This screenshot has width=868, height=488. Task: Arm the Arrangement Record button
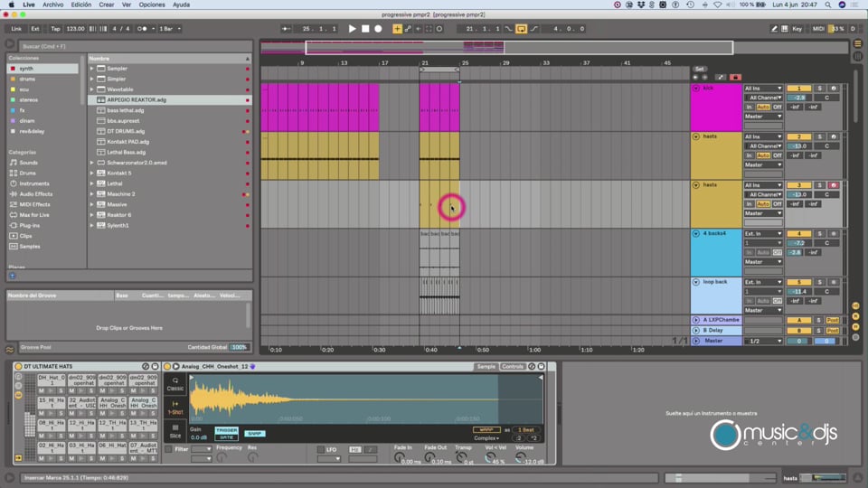[x=378, y=29]
